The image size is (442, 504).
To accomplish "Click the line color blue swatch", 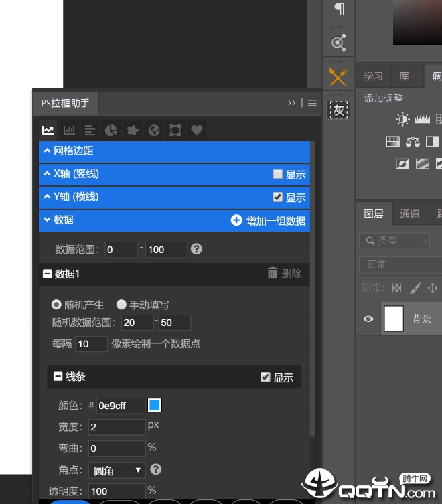I will 155,405.
